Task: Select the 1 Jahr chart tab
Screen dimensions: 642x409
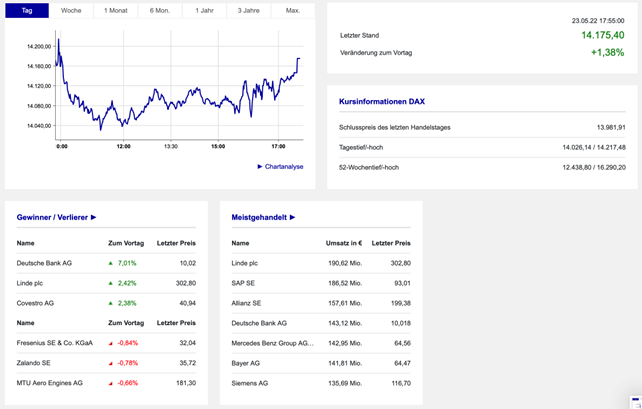Action: [x=204, y=10]
